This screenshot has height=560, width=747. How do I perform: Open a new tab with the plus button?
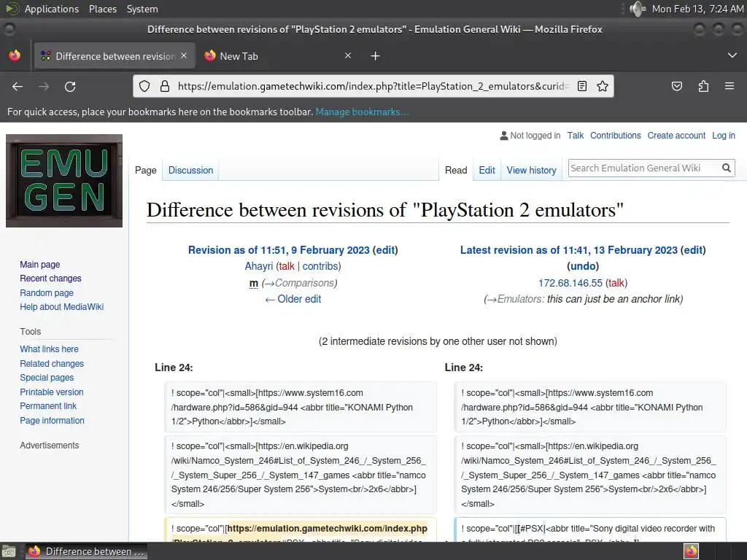375,56
